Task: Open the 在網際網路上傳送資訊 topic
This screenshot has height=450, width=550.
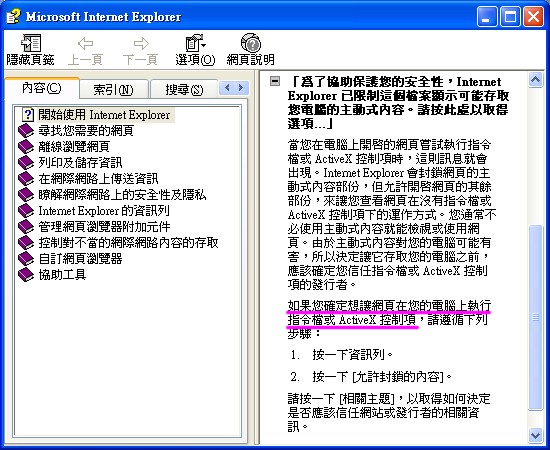Action: [x=99, y=179]
